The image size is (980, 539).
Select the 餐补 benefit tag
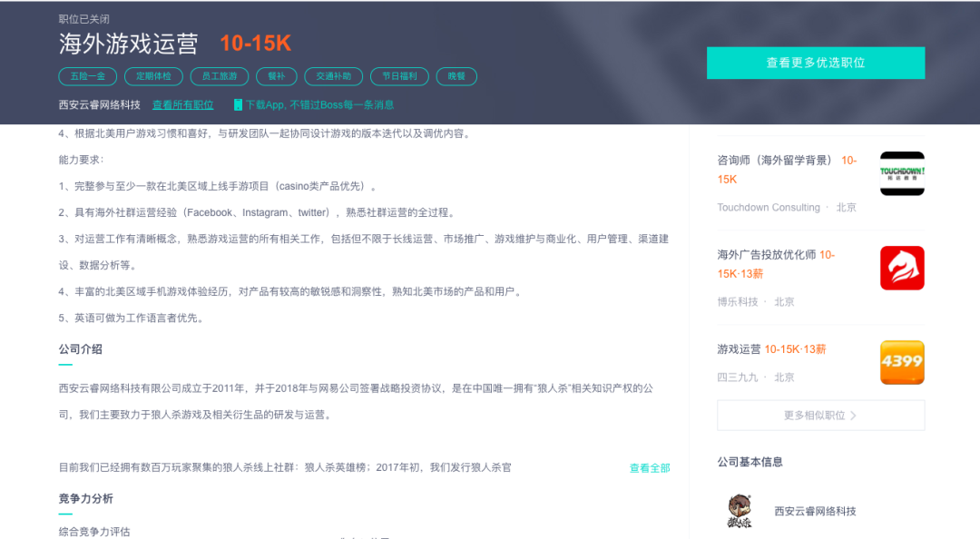276,76
